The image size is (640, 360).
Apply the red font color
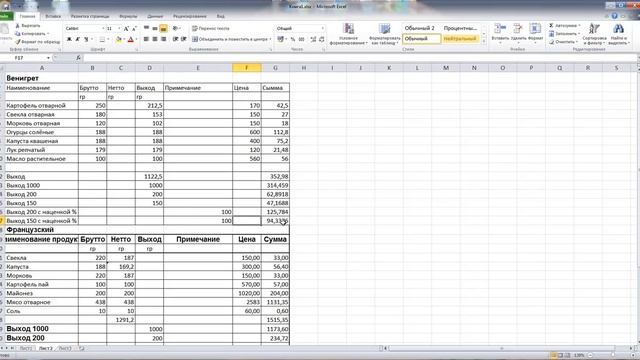(x=131, y=39)
